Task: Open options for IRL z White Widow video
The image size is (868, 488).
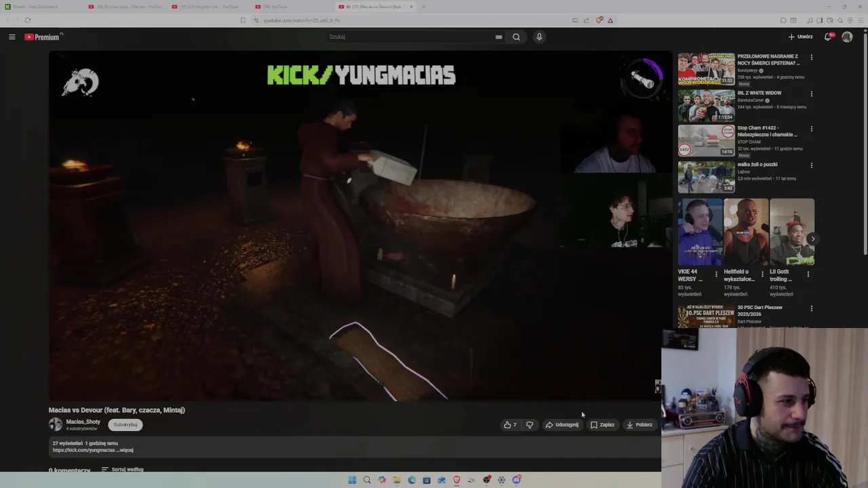Action: click(811, 94)
